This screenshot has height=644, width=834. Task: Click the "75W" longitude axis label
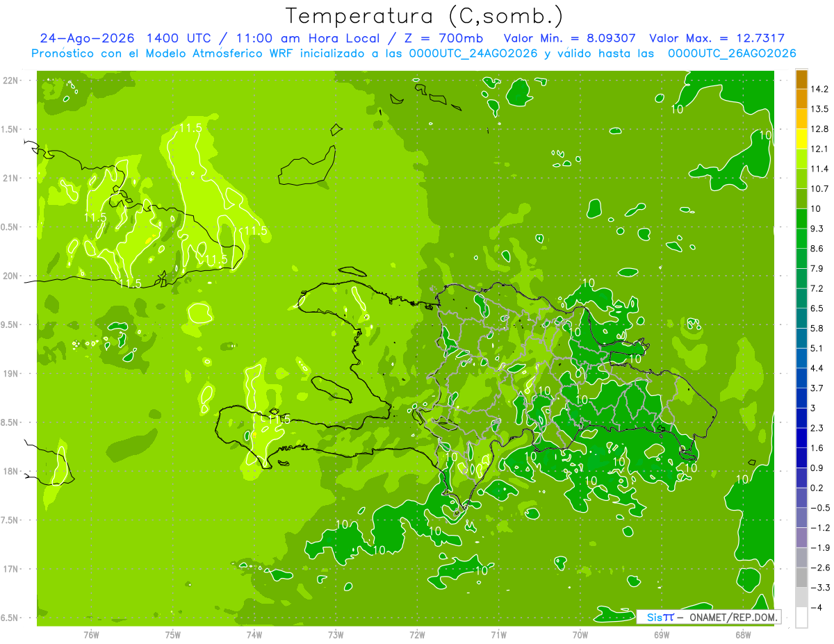(x=172, y=635)
